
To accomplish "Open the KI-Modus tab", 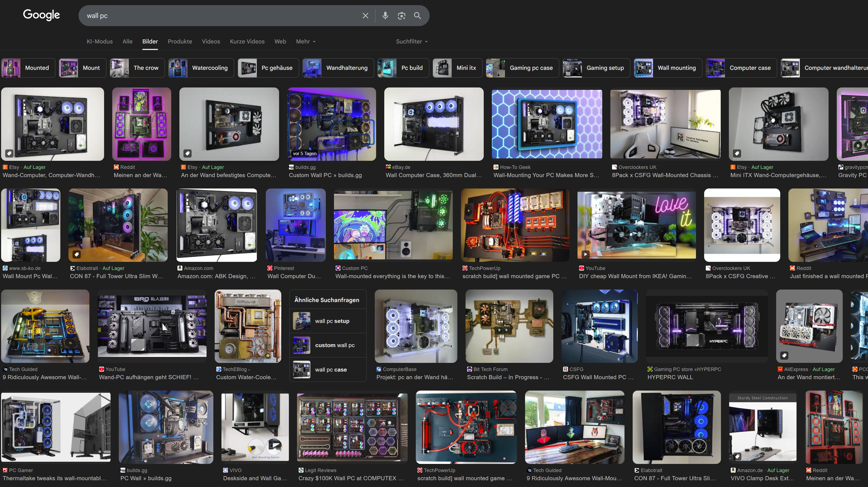I will (x=99, y=42).
